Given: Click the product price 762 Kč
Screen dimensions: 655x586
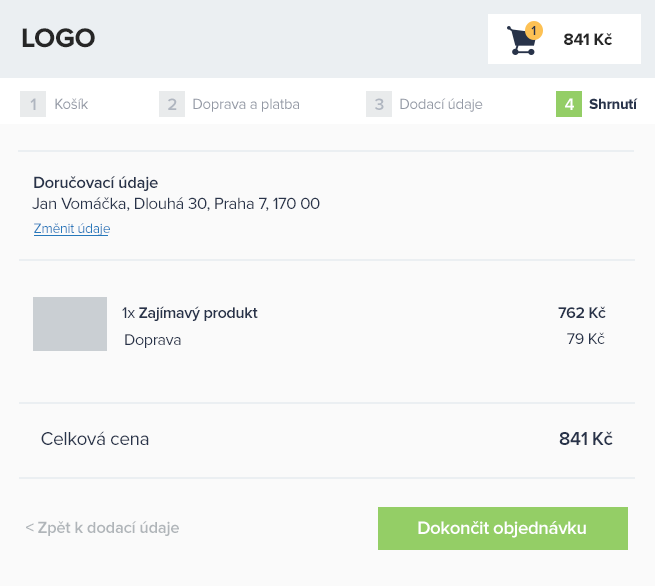Looking at the screenshot, I should (581, 313).
